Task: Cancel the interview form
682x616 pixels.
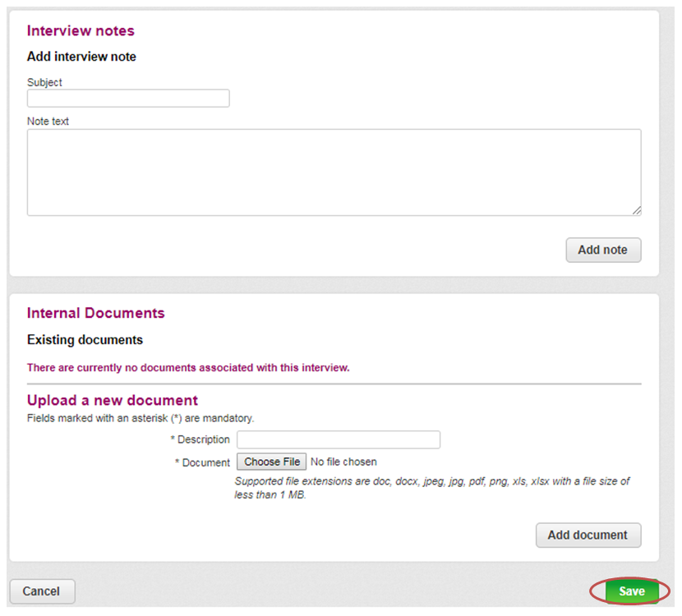Action: click(42, 591)
